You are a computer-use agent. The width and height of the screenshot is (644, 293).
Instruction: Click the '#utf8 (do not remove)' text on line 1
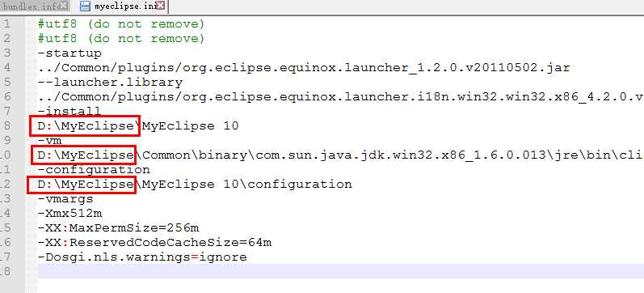pyautogui.click(x=121, y=24)
